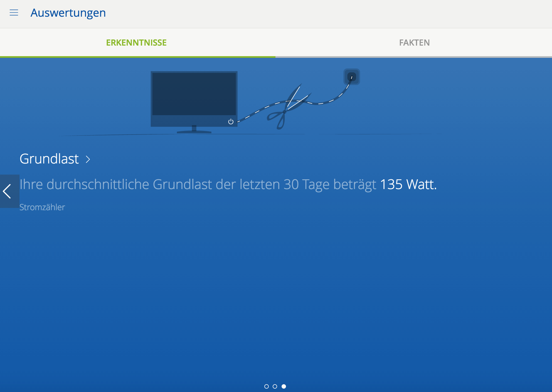The width and height of the screenshot is (552, 392).
Task: Select the second pagination dot
Action: pos(275,386)
